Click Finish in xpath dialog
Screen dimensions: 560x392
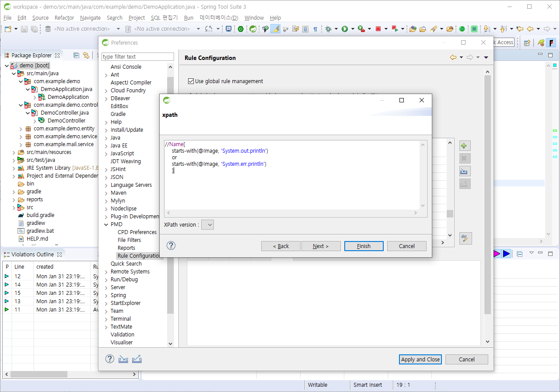[364, 246]
